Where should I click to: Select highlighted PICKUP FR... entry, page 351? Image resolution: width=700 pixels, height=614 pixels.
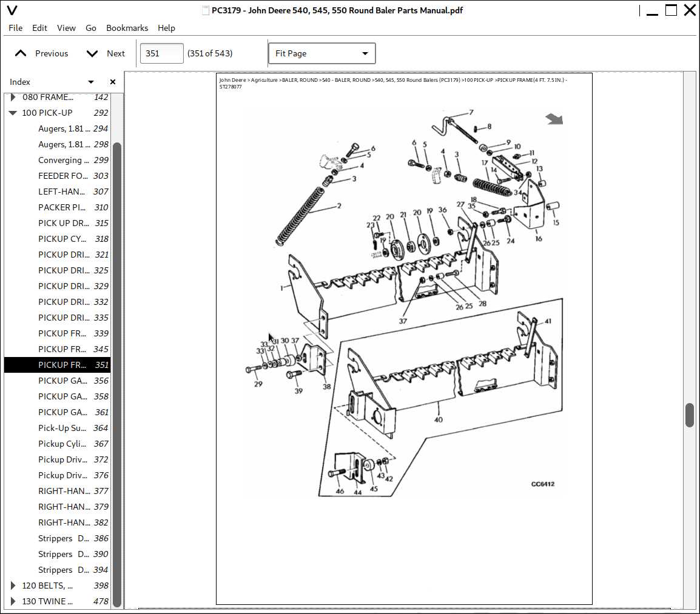click(57, 365)
